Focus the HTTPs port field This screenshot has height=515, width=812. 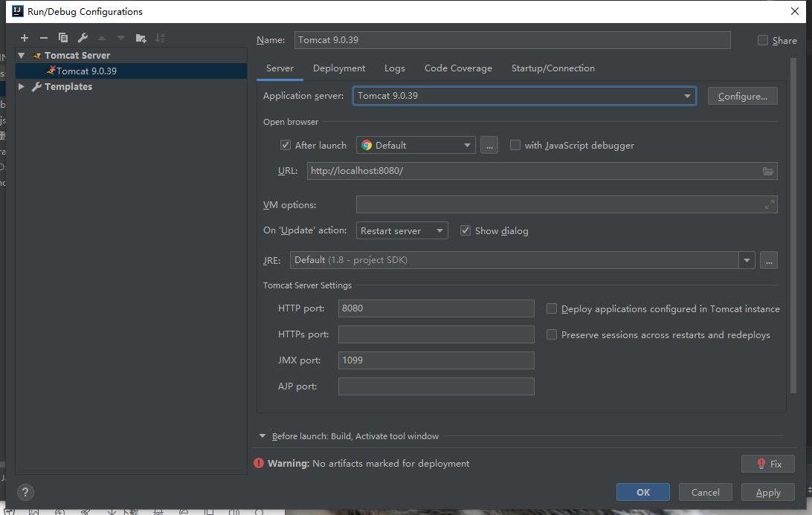coord(436,334)
